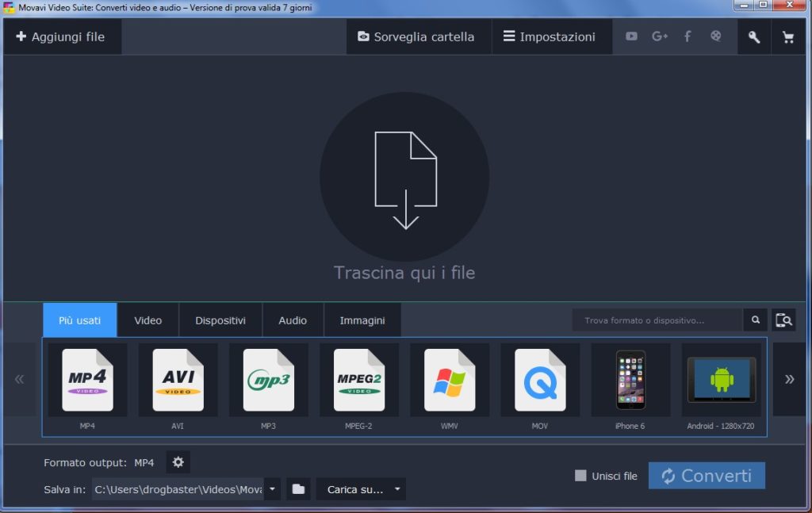The image size is (812, 513).
Task: Open output format settings via the gear icon
Action: [x=178, y=461]
